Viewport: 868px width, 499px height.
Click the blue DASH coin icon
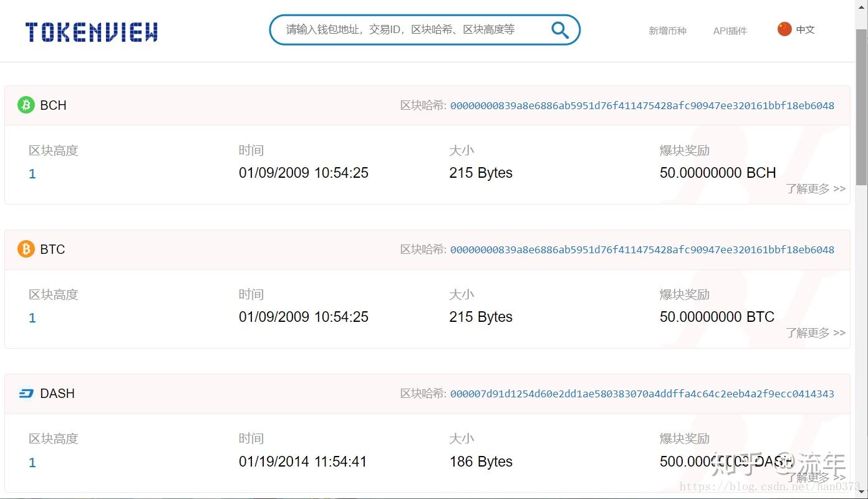(26, 394)
